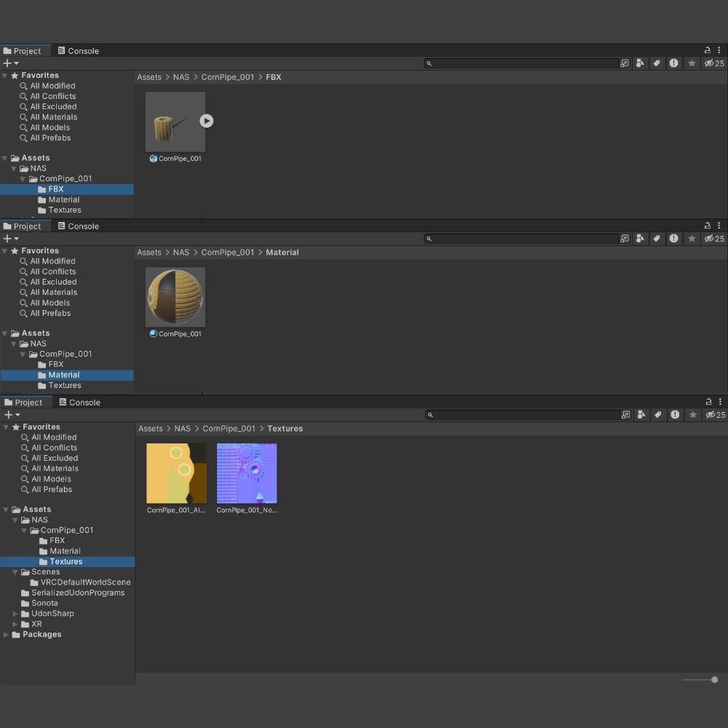Toggle the lock on the Textures folder panel

(x=708, y=402)
